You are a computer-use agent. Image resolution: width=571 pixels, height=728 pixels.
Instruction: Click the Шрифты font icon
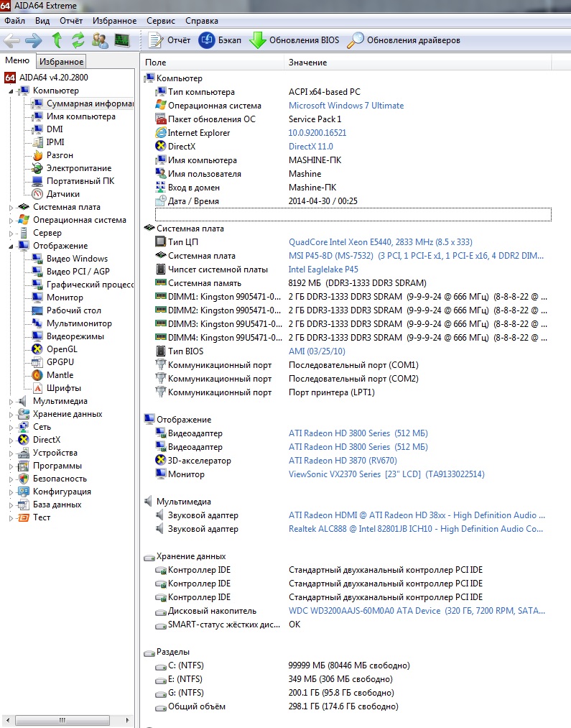tap(37, 388)
